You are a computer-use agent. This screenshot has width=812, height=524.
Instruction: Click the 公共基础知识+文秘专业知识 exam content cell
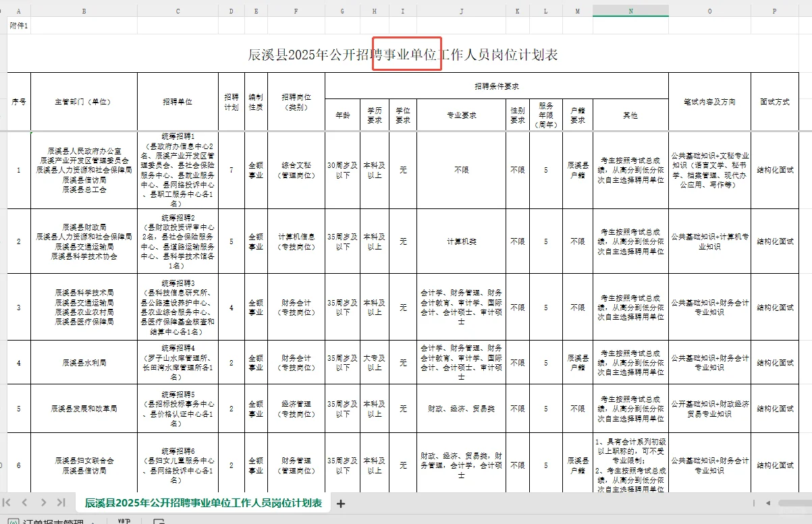(x=709, y=170)
